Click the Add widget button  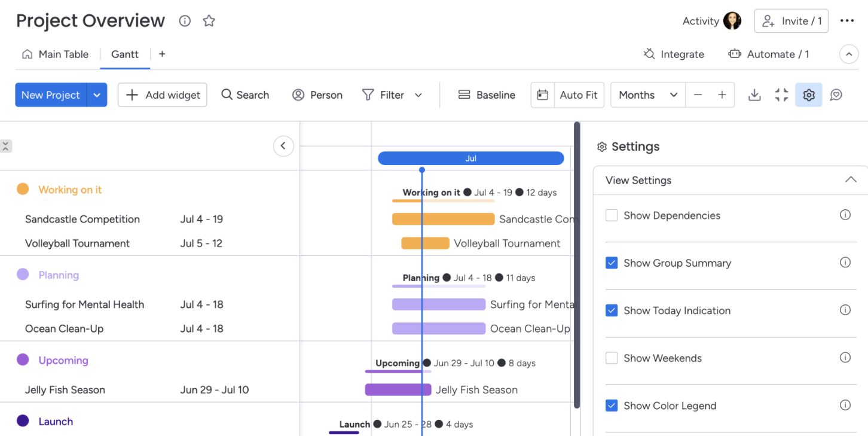(x=163, y=94)
